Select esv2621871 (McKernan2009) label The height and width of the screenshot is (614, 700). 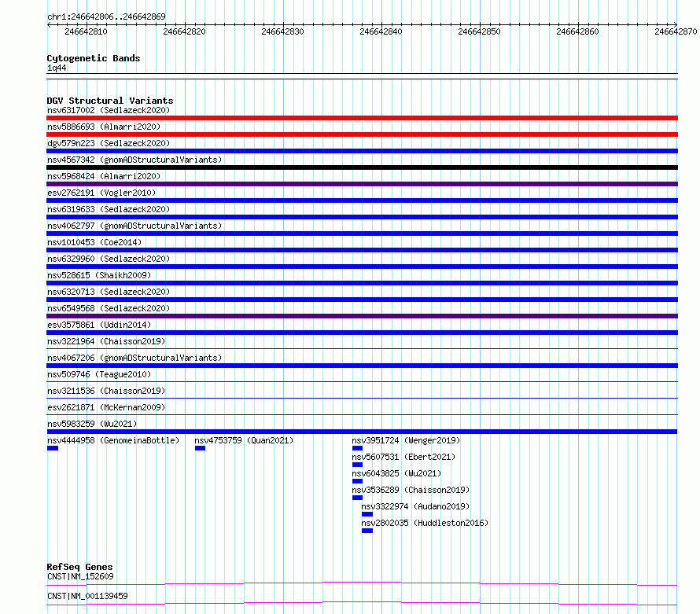pyautogui.click(x=106, y=407)
